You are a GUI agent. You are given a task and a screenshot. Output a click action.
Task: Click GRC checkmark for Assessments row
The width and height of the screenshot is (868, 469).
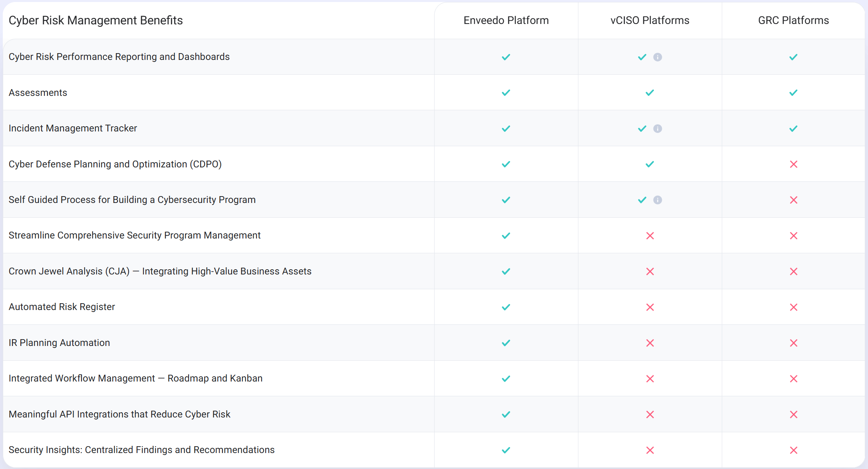click(x=793, y=93)
